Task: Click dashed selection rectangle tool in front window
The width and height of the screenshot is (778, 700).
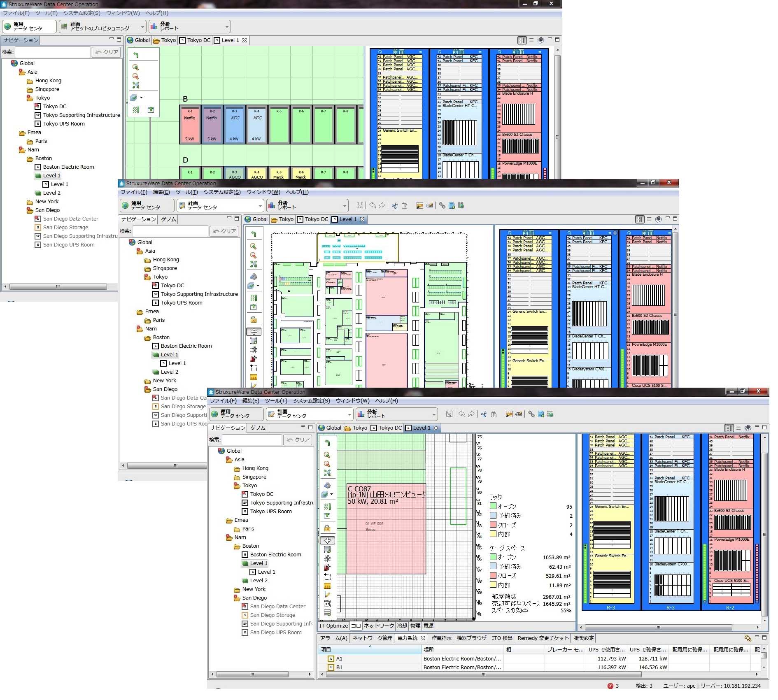Action: click(x=327, y=577)
